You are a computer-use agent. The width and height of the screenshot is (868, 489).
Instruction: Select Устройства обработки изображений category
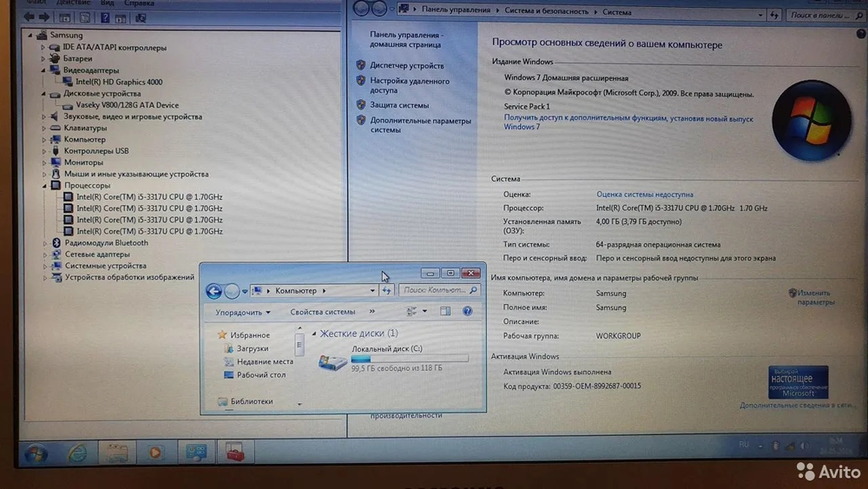[x=129, y=277]
